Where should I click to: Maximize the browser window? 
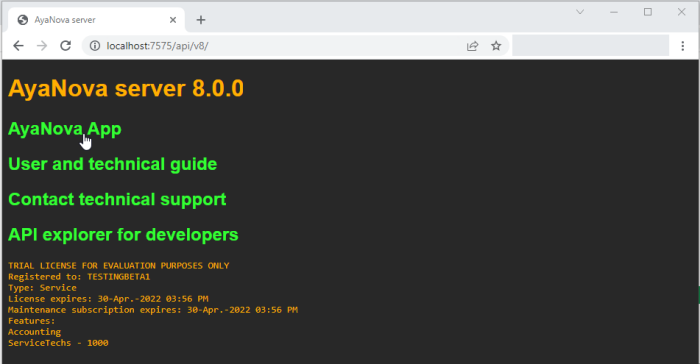648,12
